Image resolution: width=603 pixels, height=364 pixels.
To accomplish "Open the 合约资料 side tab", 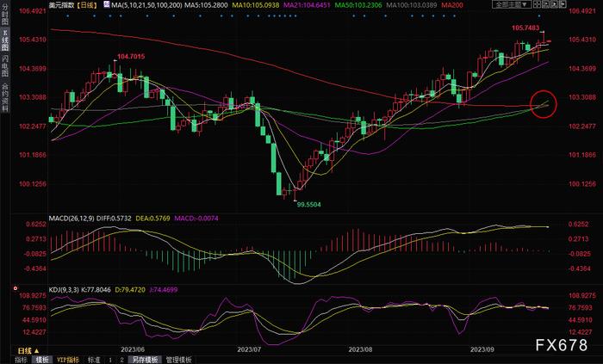I will (5, 97).
